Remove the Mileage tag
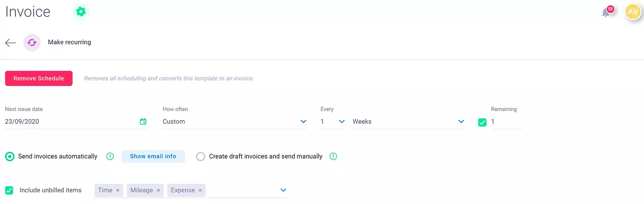The image size is (644, 204). coord(158,190)
